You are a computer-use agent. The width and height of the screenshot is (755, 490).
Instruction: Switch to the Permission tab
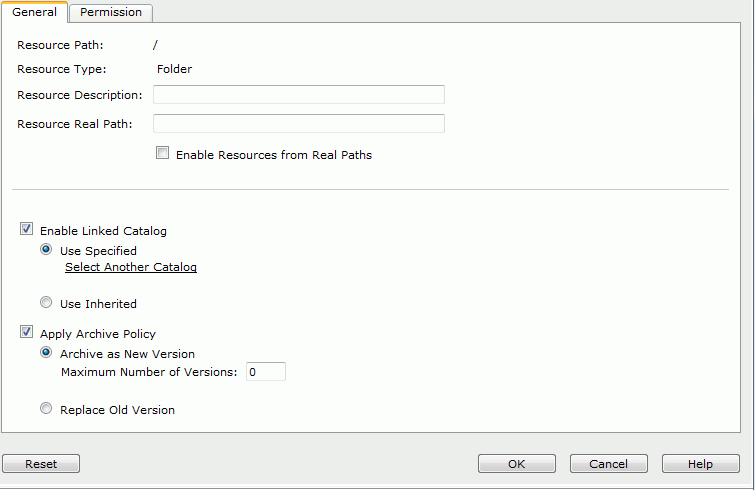(x=111, y=13)
